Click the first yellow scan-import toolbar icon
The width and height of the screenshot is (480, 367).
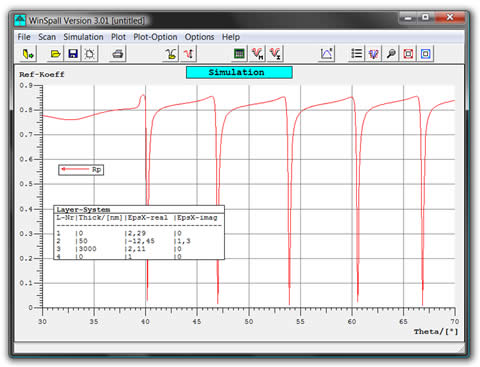(x=28, y=54)
